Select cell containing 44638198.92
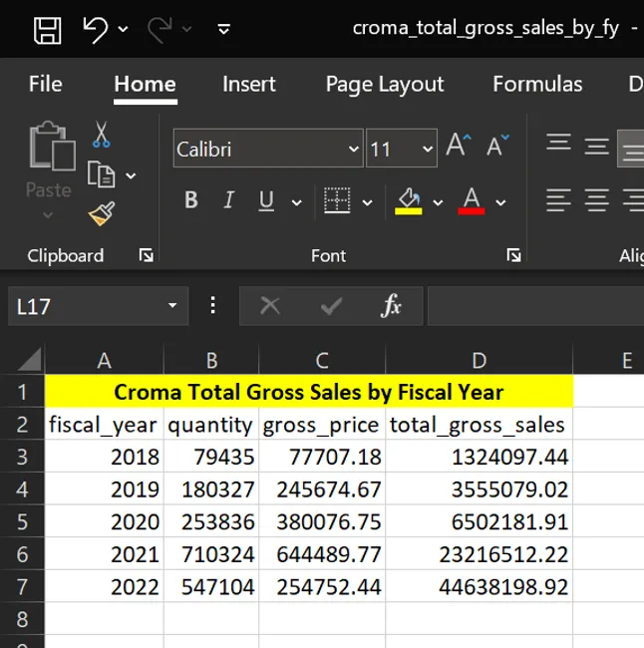 479,587
